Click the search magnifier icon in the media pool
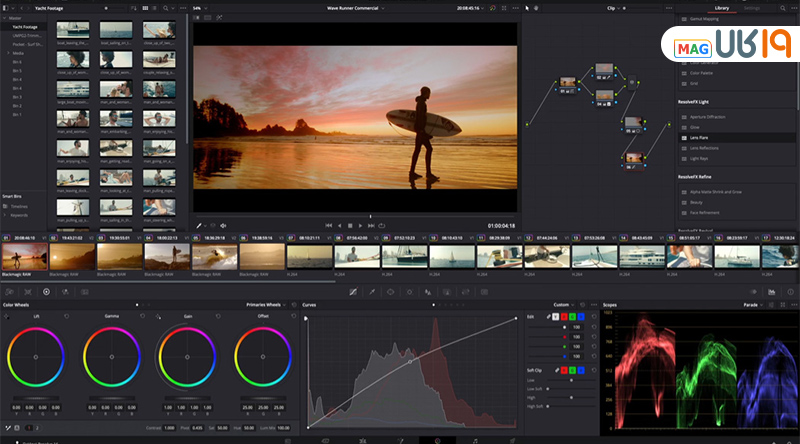Screen dimensions: 800x444 [x=167, y=8]
